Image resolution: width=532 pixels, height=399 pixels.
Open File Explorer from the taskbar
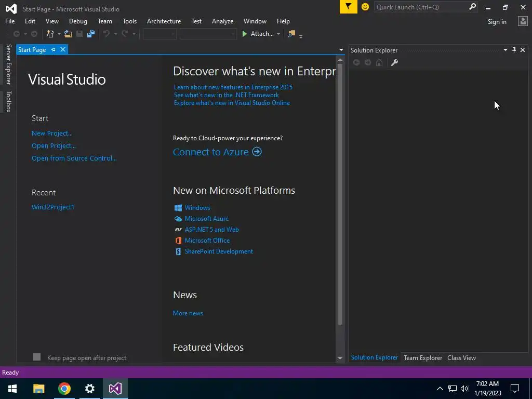[x=38, y=389]
